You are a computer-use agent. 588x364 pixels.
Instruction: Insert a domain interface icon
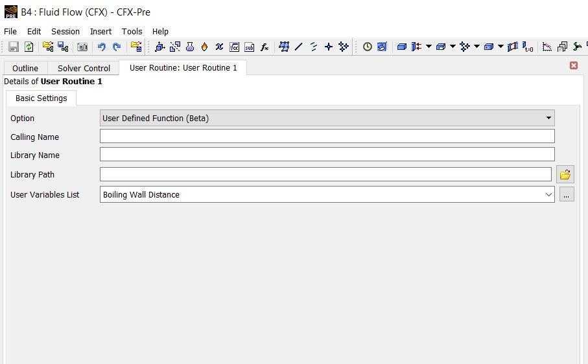513,47
